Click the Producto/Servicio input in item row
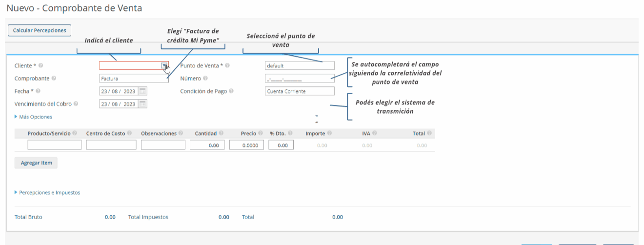This screenshot has height=245, width=644. pyautogui.click(x=55, y=145)
